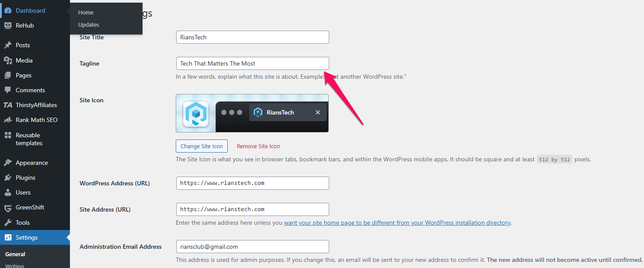Click the Rank Math SEO icon

8,120
